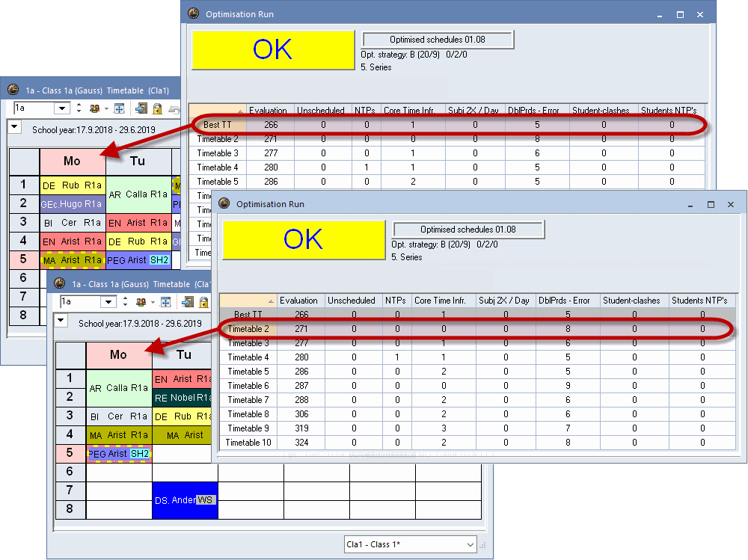
Task: Click the door arrow icon in lower timetable toolbar
Action: pyautogui.click(x=187, y=302)
